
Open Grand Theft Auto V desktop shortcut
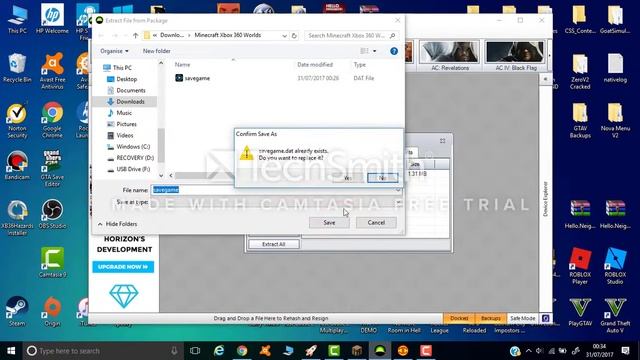click(615, 315)
